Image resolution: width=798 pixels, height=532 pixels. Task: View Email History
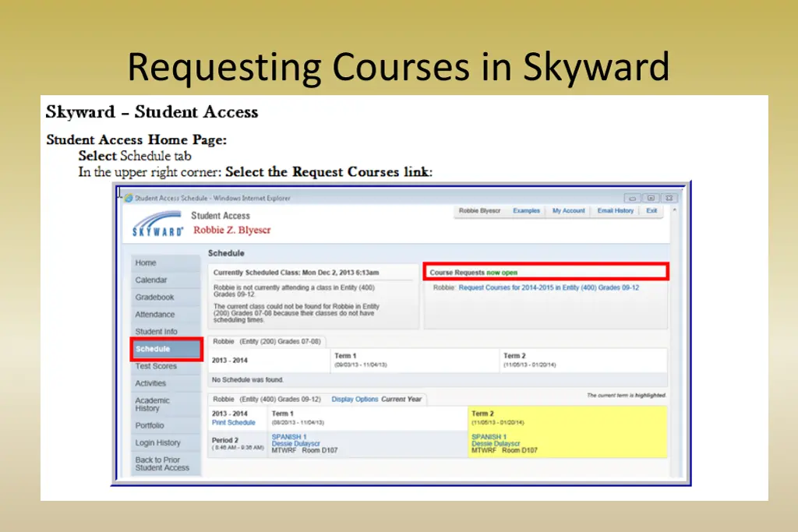(x=616, y=210)
